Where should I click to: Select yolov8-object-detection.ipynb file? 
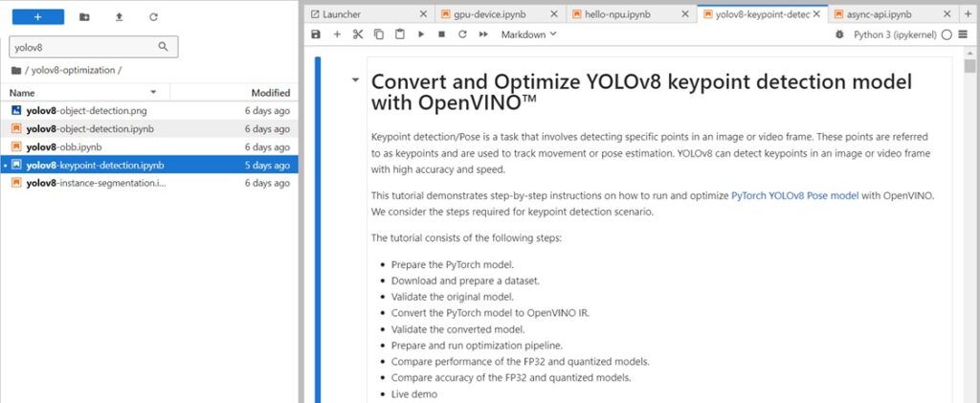pos(149,128)
